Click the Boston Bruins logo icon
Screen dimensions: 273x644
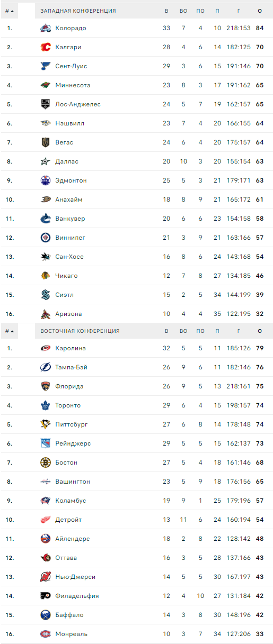(x=46, y=462)
